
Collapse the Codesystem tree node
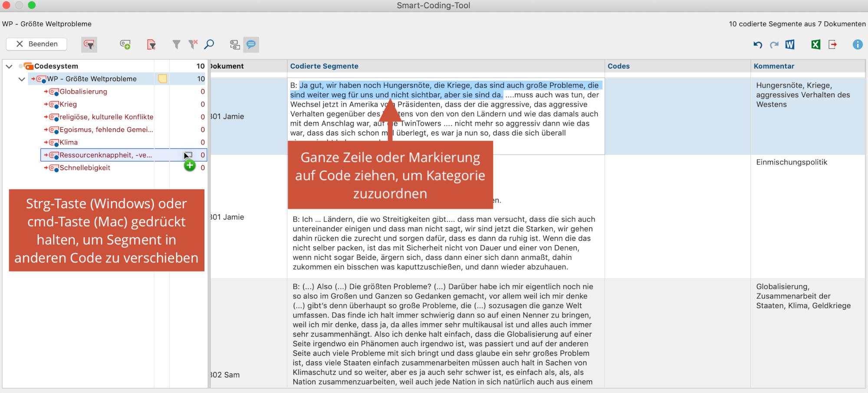(x=9, y=66)
